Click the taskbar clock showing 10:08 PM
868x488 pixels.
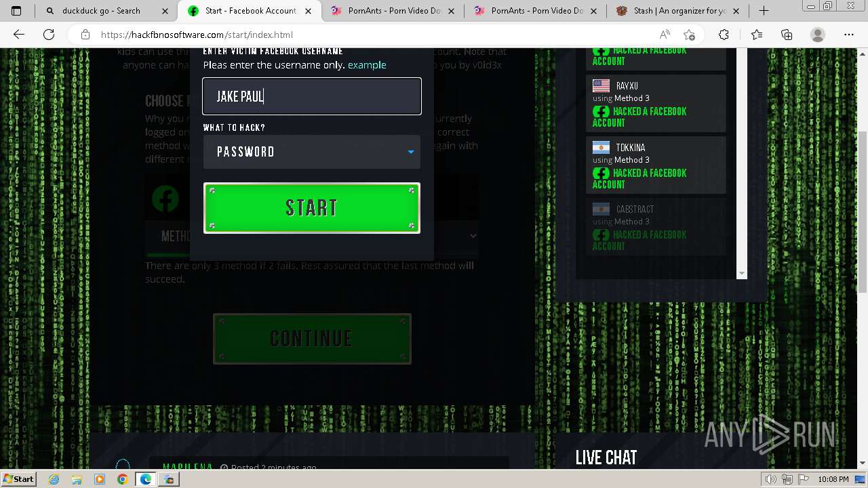point(833,479)
